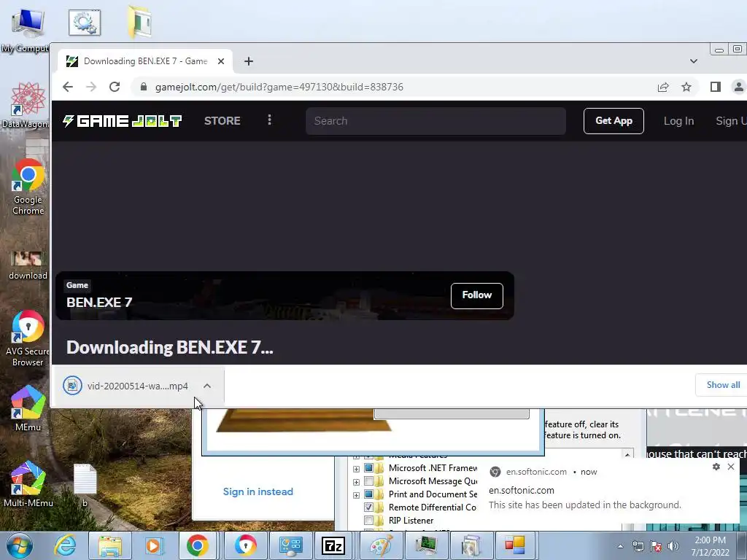Select the Downloading BEN.EXE 7 tab
The image size is (747, 560).
[145, 61]
